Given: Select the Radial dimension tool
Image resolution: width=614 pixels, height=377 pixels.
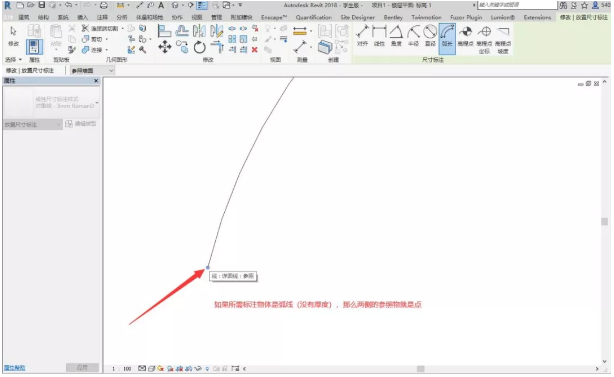Looking at the screenshot, I should [414, 35].
